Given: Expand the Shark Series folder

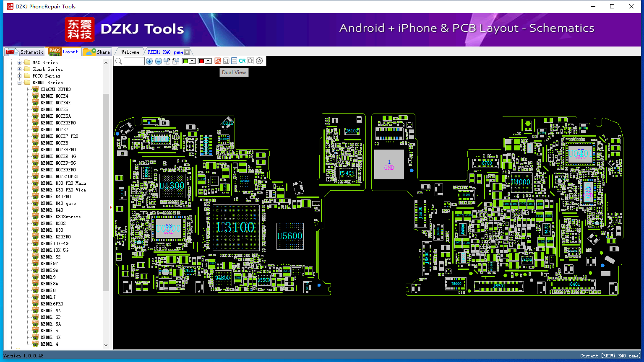Looking at the screenshot, I should point(19,69).
